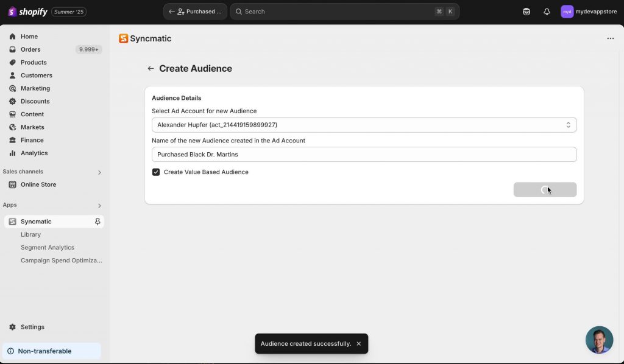Select Syncmatic app in sidebar
The height and width of the screenshot is (364, 624).
tap(54, 222)
